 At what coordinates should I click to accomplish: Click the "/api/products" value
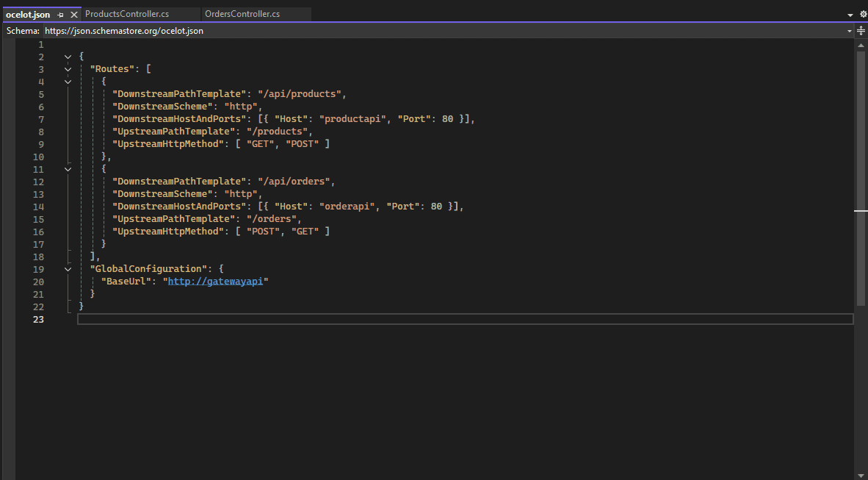click(x=299, y=94)
